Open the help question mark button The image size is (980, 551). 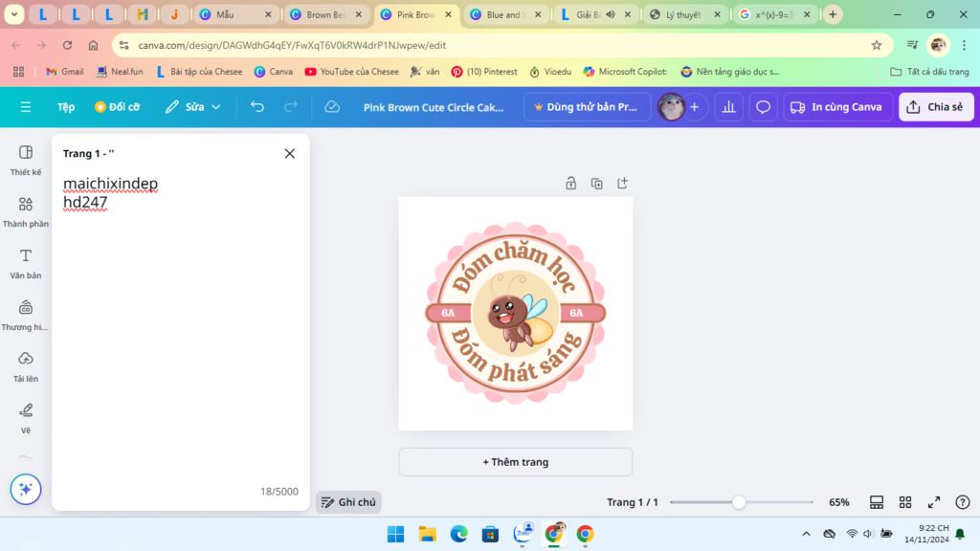pyautogui.click(x=963, y=502)
